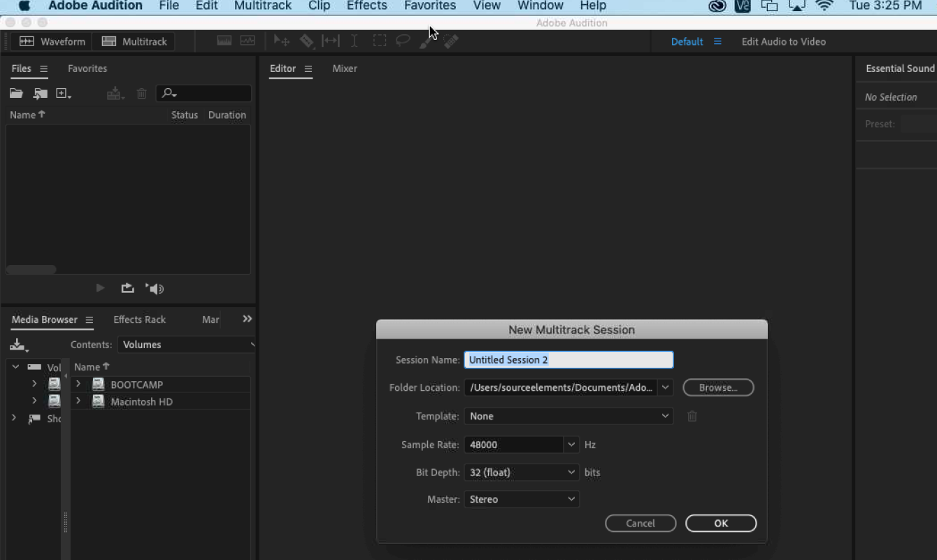Image resolution: width=937 pixels, height=560 pixels.
Task: Switch to Waveform view
Action: pos(52,42)
